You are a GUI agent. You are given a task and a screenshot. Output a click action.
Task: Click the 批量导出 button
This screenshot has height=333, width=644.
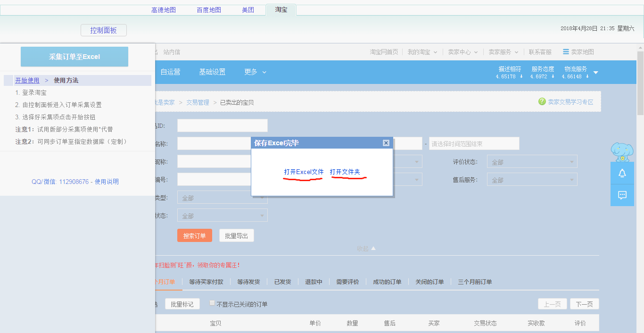pyautogui.click(x=237, y=236)
